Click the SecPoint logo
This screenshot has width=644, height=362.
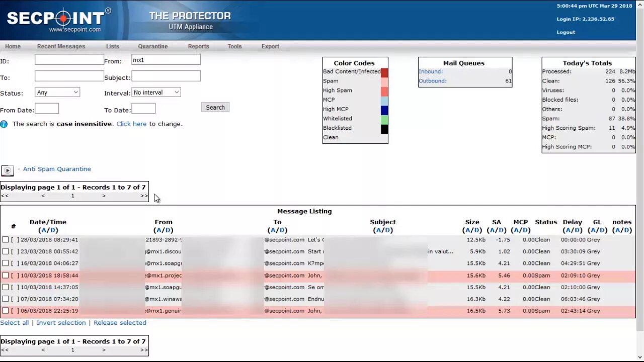[x=58, y=20]
